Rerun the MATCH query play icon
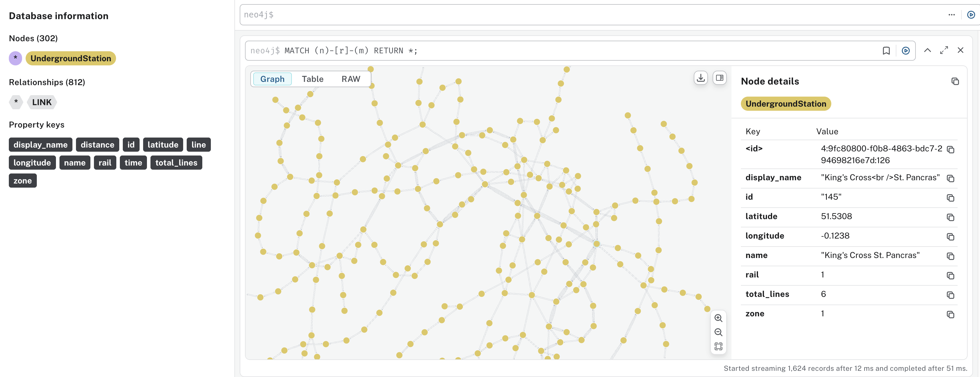 pyautogui.click(x=905, y=51)
